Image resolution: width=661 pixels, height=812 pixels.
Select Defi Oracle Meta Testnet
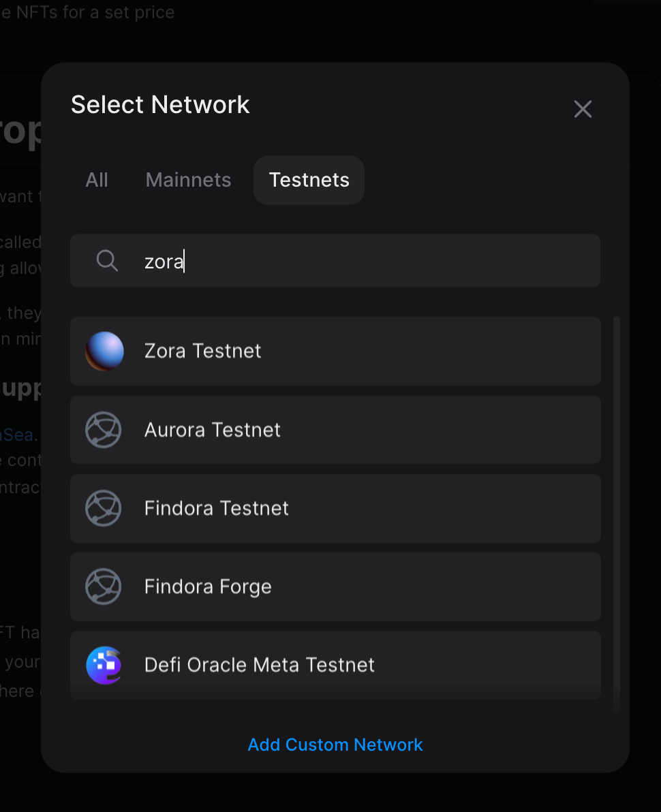pyautogui.click(x=335, y=665)
